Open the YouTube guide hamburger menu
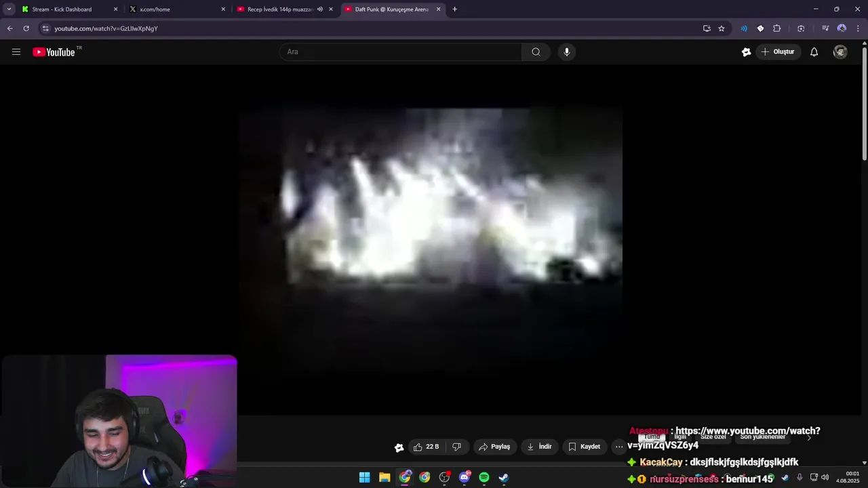This screenshot has width=868, height=488. (x=16, y=52)
